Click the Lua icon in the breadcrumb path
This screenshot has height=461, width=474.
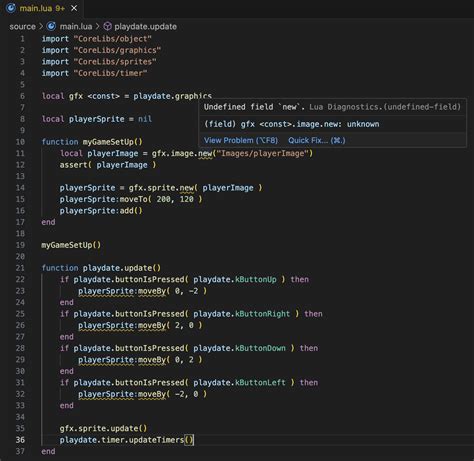pos(51,26)
